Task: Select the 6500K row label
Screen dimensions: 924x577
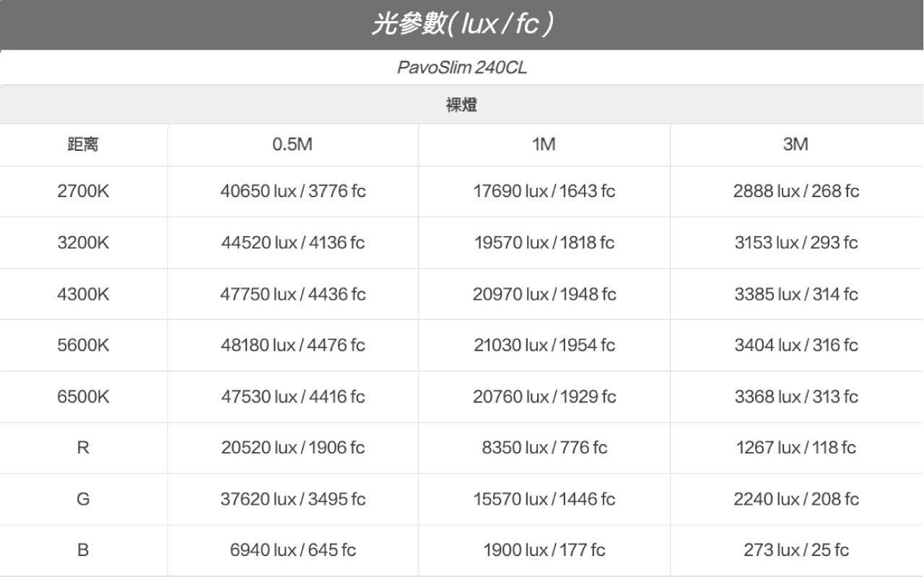Action: click(83, 396)
